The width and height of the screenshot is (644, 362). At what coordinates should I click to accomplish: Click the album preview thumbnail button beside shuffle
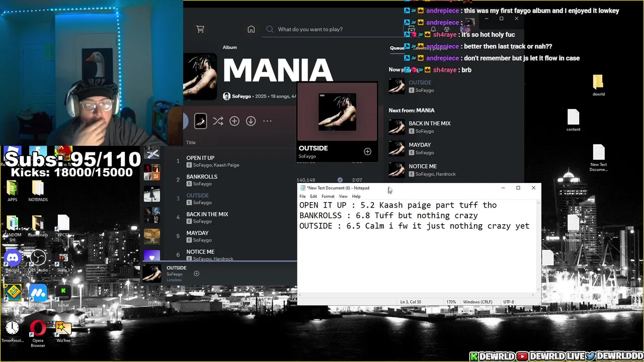[200, 121]
